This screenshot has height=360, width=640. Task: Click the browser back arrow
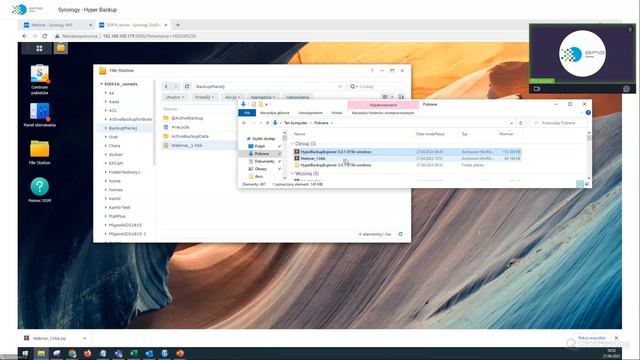(x=24, y=36)
